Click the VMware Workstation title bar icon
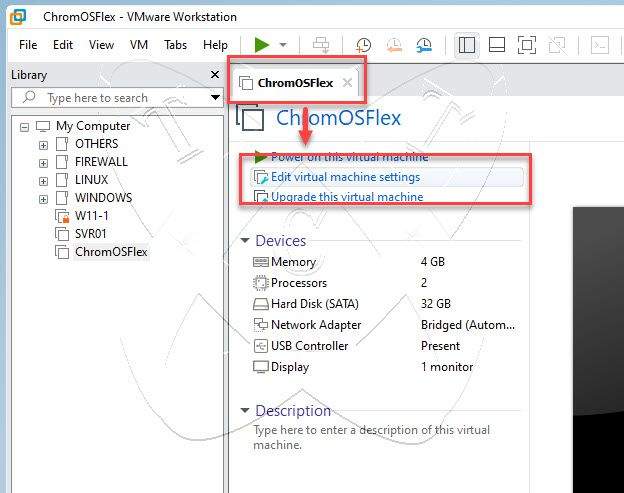The image size is (624, 493). click(18, 17)
